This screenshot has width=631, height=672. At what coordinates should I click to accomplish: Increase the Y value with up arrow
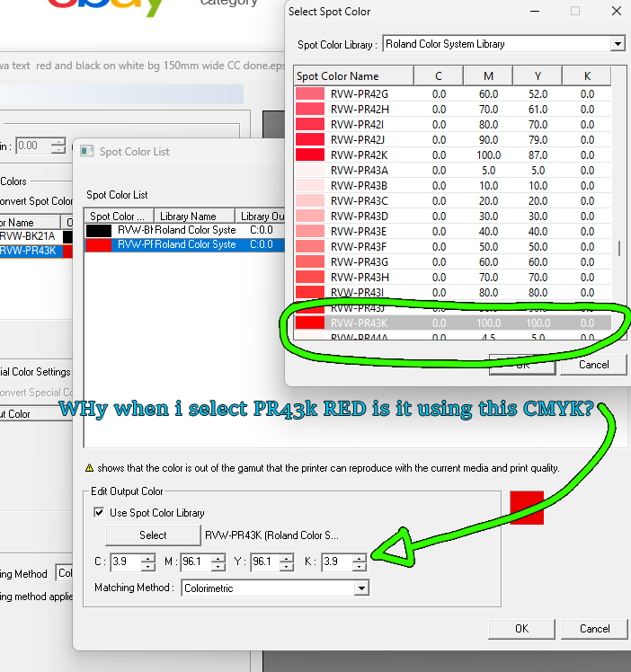(x=287, y=558)
